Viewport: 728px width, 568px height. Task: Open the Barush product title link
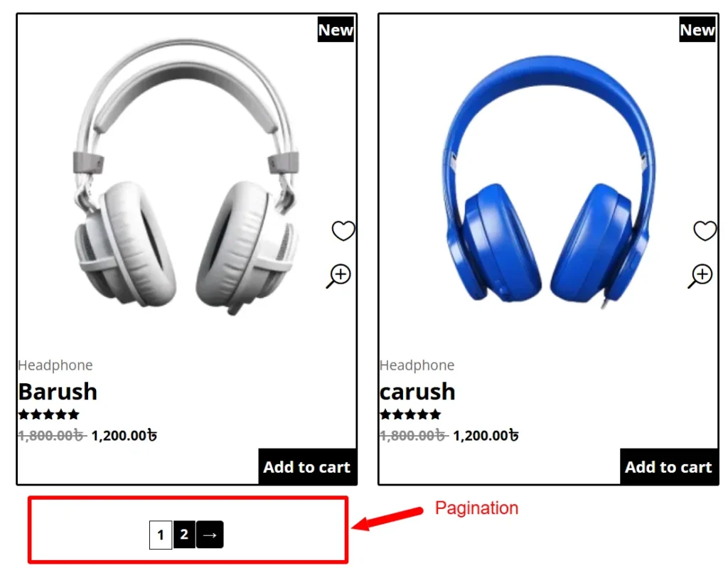coord(58,392)
